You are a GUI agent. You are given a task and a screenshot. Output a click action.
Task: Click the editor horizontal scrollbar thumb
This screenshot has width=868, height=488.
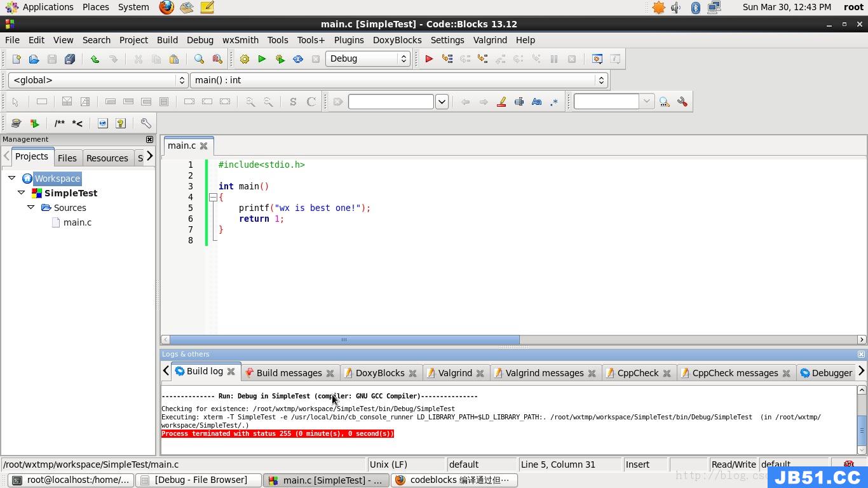[344, 339]
